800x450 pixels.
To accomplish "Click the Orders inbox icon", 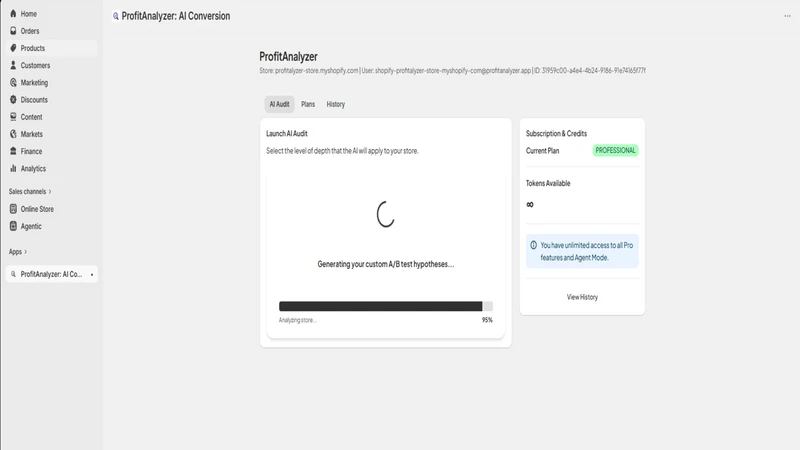I will coord(13,31).
